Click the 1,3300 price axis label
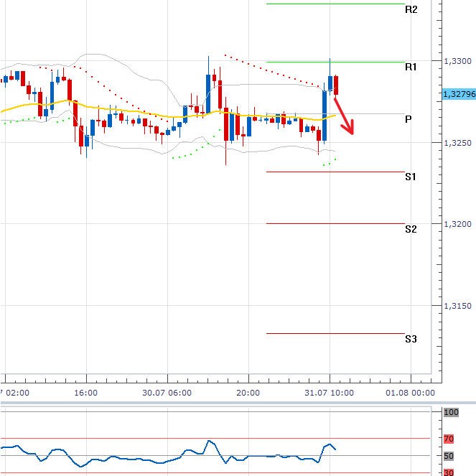Image resolution: width=476 pixels, height=476 pixels. click(457, 61)
